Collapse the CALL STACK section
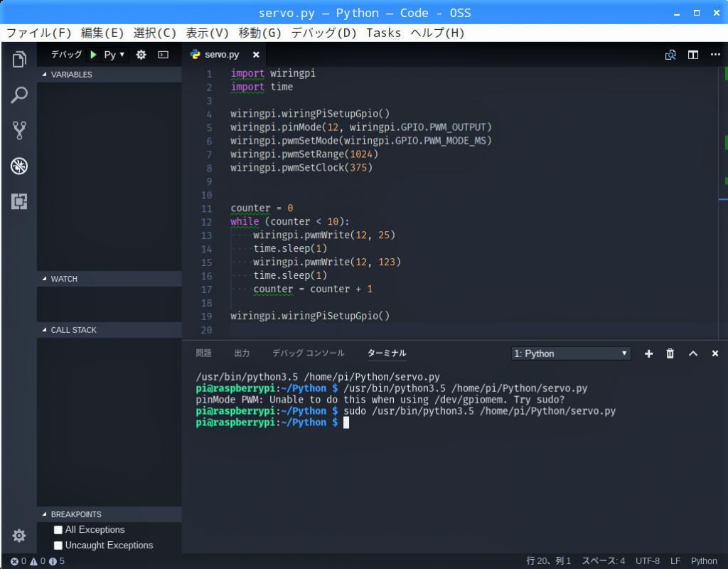This screenshot has width=728, height=569. click(109, 330)
